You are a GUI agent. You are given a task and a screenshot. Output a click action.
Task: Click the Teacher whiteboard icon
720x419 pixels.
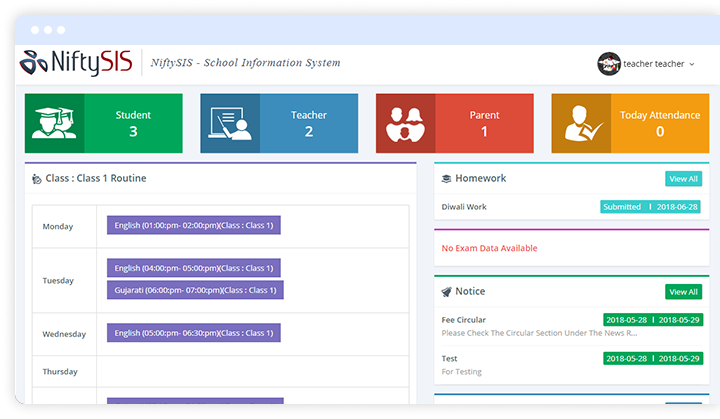(230, 123)
